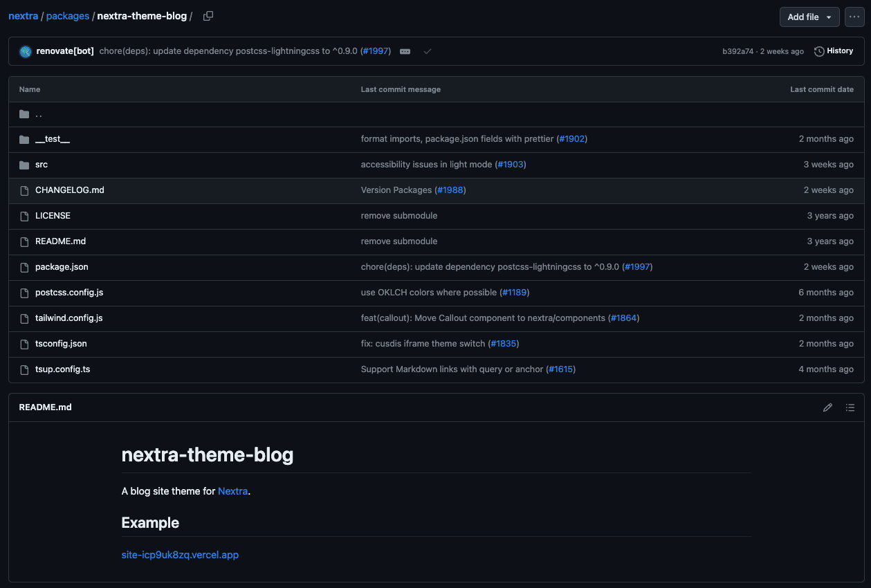
Task: Click the '3 weeks ago' date cell
Action: click(x=829, y=165)
